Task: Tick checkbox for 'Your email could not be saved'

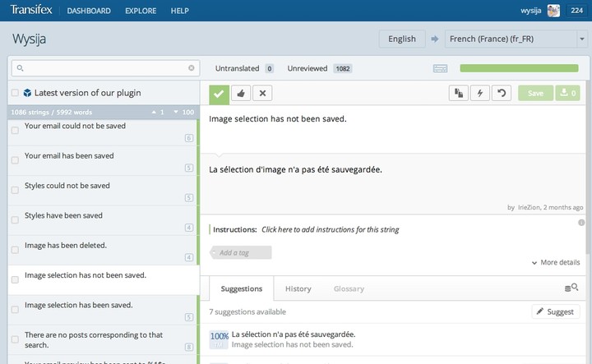Action: click(15, 131)
